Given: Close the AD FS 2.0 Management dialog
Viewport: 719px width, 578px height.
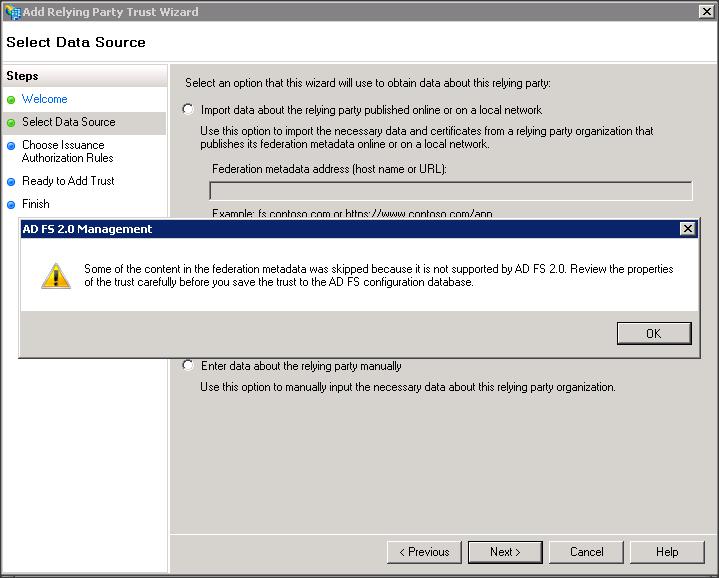Looking at the screenshot, I should click(687, 228).
